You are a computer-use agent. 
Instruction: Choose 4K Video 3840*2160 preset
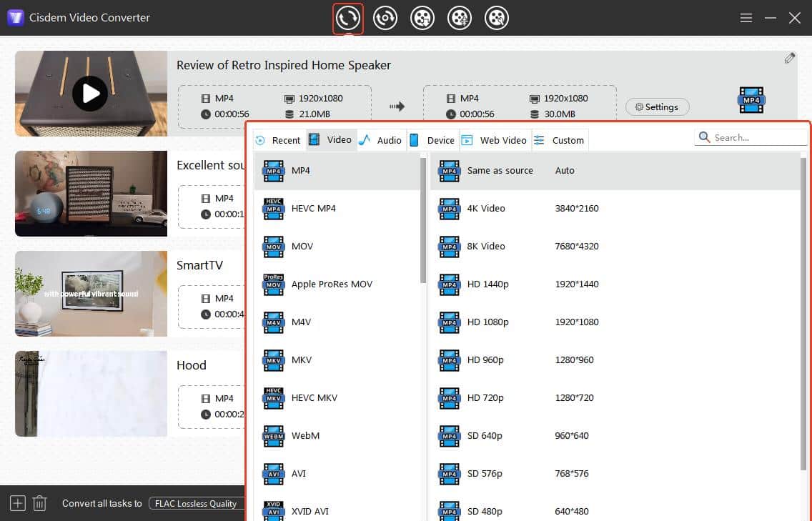coord(615,208)
